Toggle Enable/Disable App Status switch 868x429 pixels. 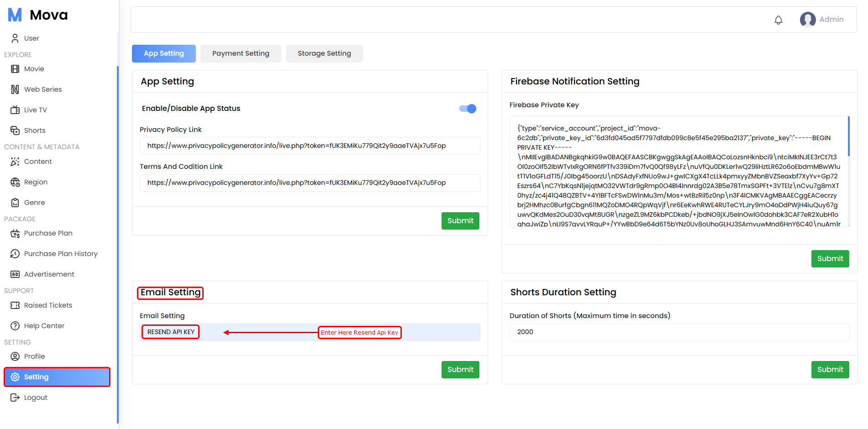(468, 109)
